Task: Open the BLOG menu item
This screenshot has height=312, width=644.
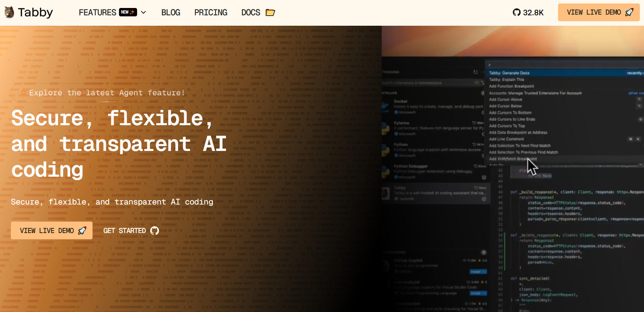Action: tap(170, 13)
